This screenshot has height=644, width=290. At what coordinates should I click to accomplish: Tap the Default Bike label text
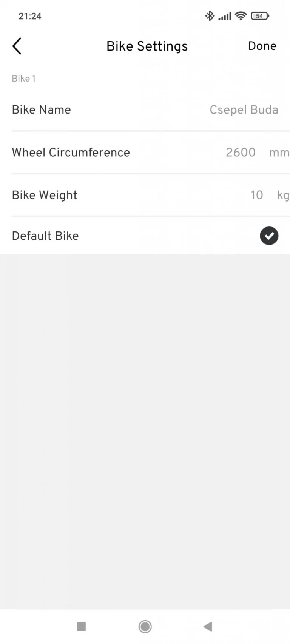(x=45, y=236)
